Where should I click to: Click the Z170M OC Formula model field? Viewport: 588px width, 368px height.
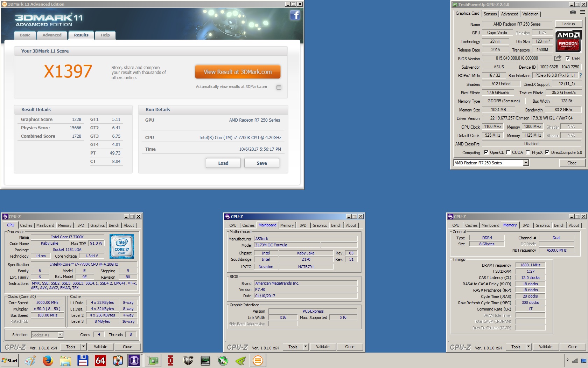287,245
